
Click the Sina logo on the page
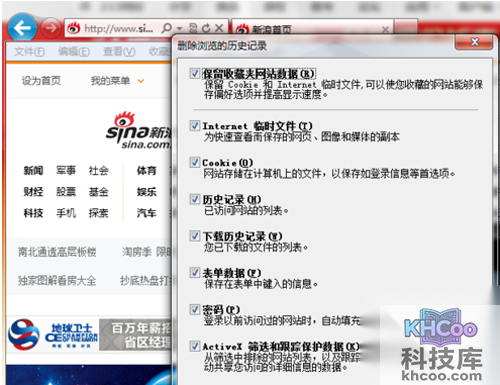138,130
